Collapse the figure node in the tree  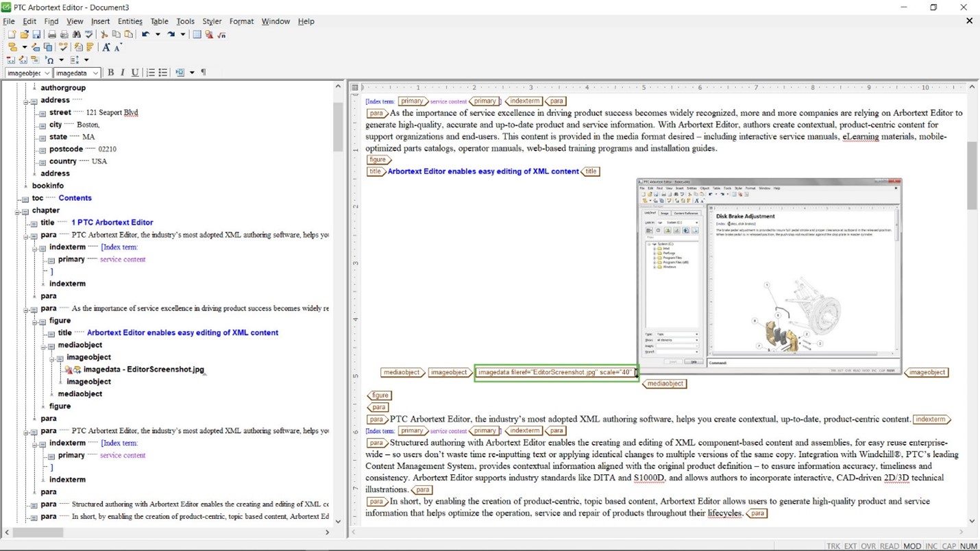35,321
